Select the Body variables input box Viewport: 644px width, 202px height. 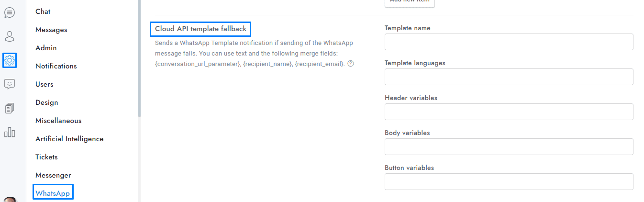(509, 147)
